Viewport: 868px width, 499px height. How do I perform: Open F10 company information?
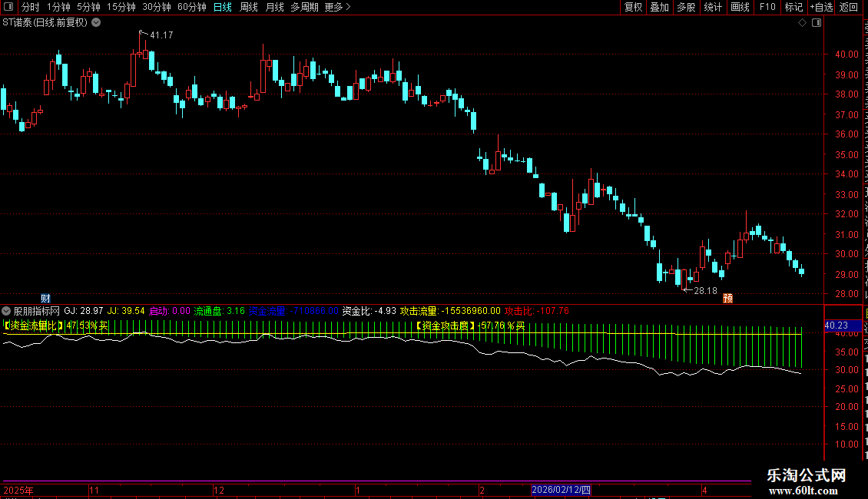[767, 7]
